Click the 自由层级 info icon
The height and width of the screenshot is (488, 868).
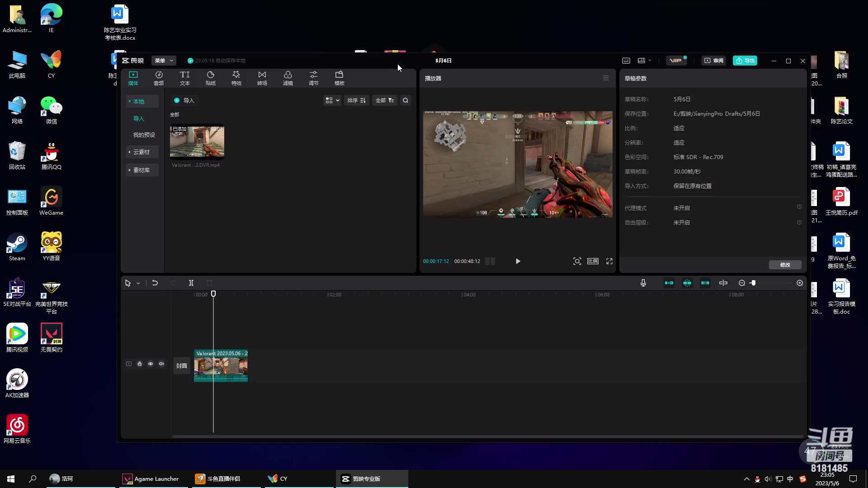click(799, 222)
